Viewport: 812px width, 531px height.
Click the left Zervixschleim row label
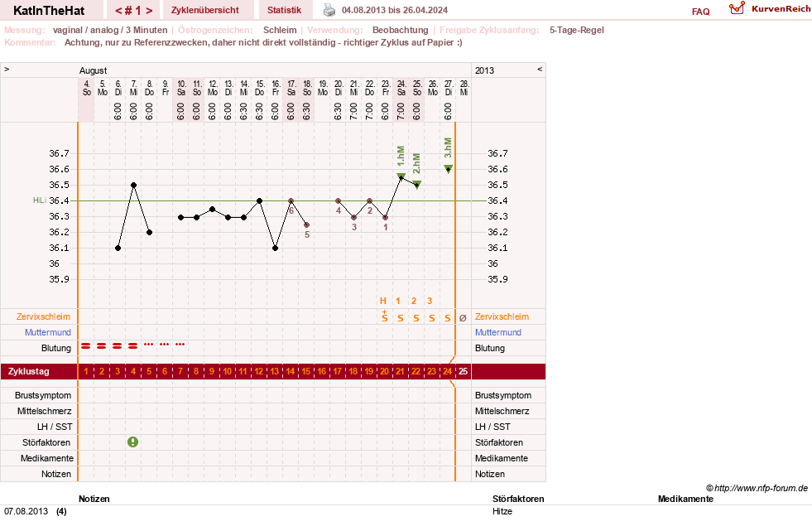coord(43,316)
